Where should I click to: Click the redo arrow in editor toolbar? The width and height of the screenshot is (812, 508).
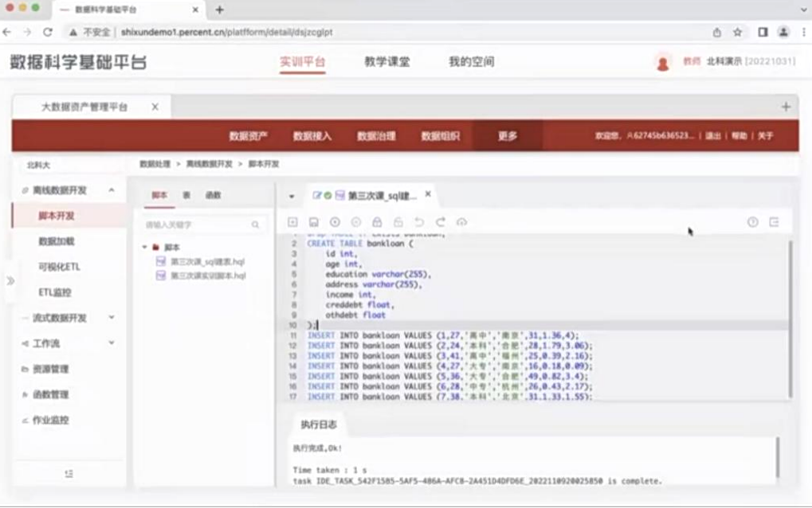coord(440,223)
